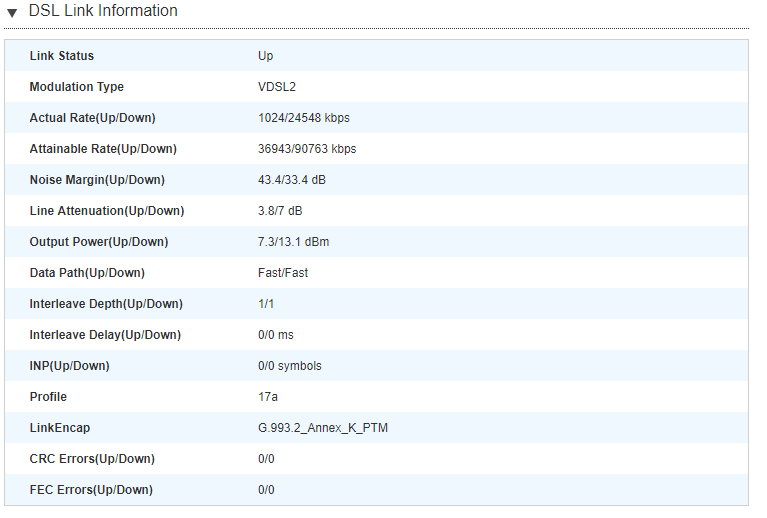Select the FEC Errors 0/0 value
The image size is (767, 518).
pyautogui.click(x=266, y=490)
